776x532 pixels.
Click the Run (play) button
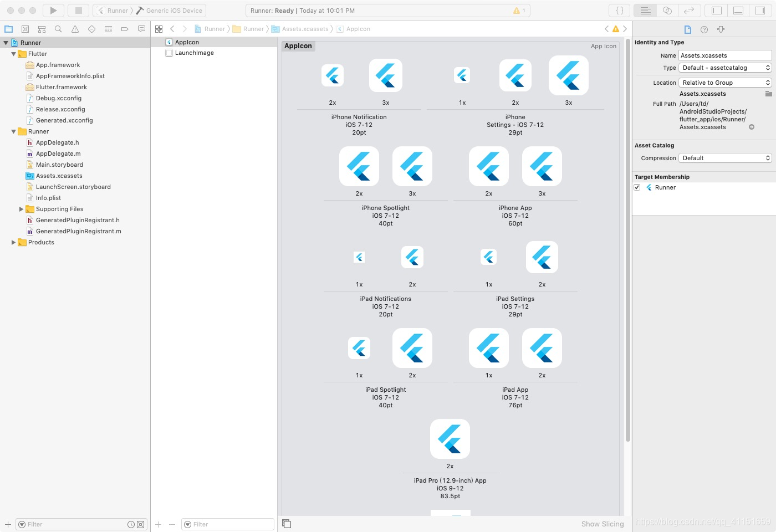click(x=53, y=11)
